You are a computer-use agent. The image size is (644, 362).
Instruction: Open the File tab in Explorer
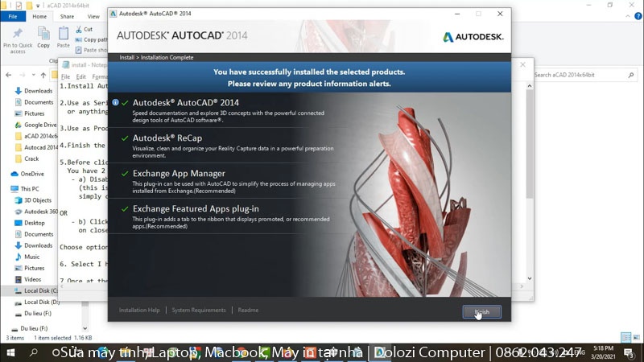coord(13,16)
